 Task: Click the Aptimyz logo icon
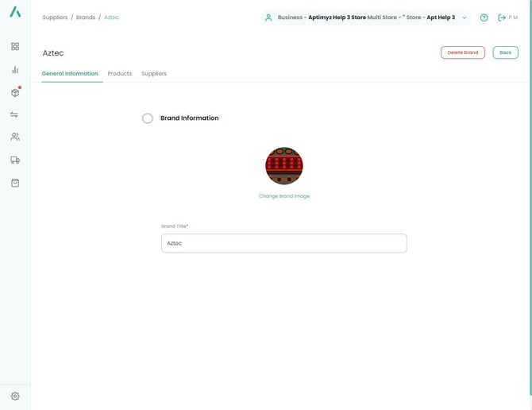15,12
